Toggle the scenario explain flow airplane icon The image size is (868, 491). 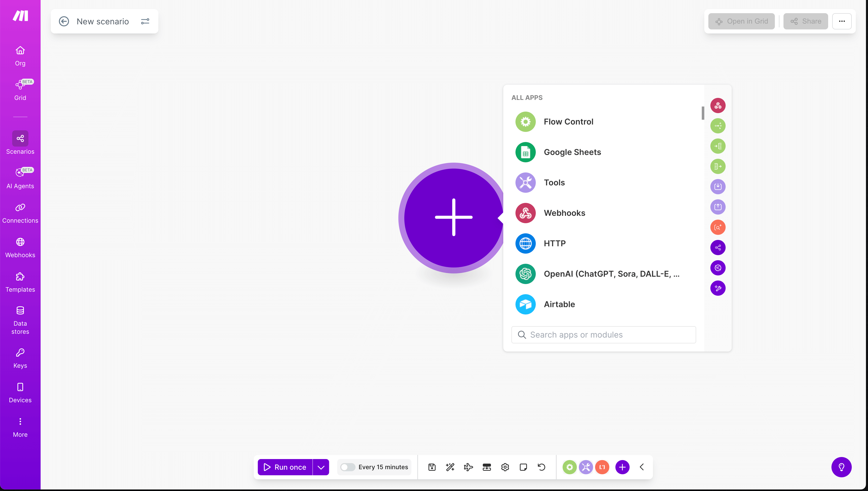pyautogui.click(x=469, y=467)
